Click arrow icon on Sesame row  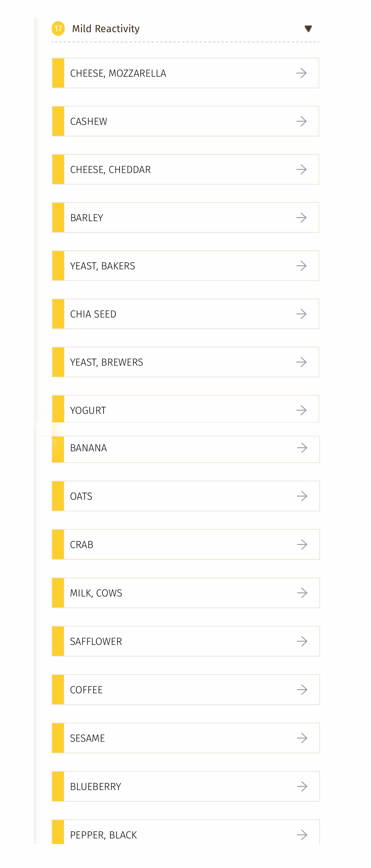click(302, 738)
